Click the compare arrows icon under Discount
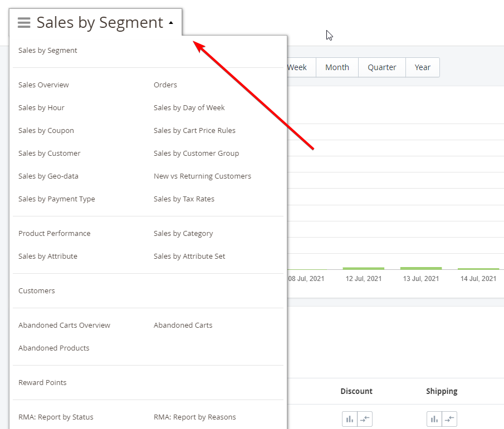Screen dimensions: 504x429 pyautogui.click(x=365, y=419)
